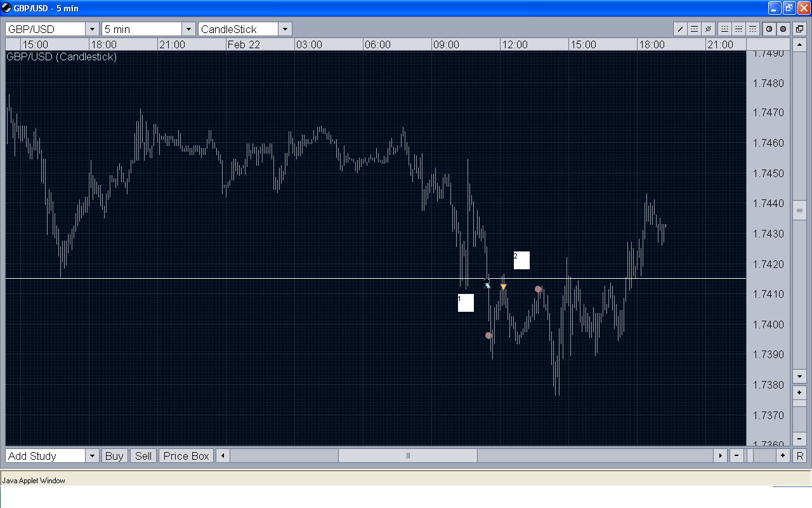Click the window title bar app icon
Viewport: 812px width, 508px height.
tap(6, 8)
